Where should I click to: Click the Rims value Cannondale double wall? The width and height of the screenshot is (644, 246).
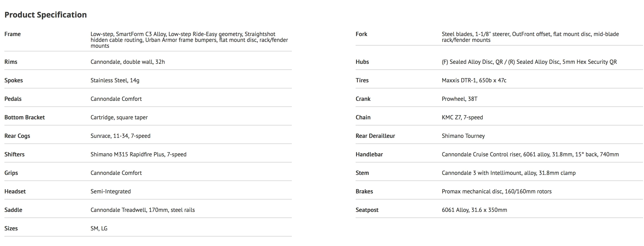pyautogui.click(x=128, y=62)
